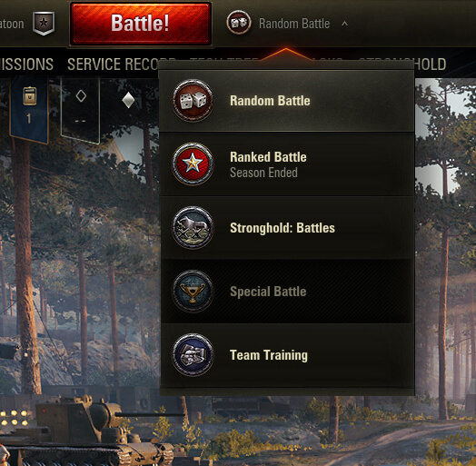Click the Random Battle dice icon in list

click(x=193, y=101)
